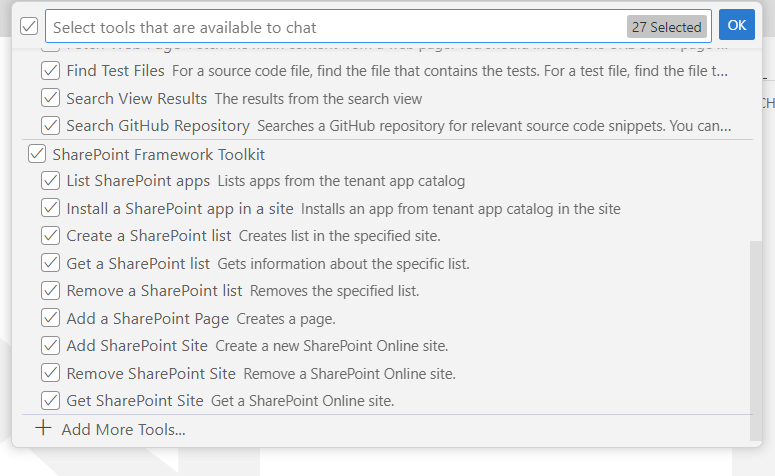Open Add More Tools... option
The height and width of the screenshot is (476, 775).
[123, 430]
